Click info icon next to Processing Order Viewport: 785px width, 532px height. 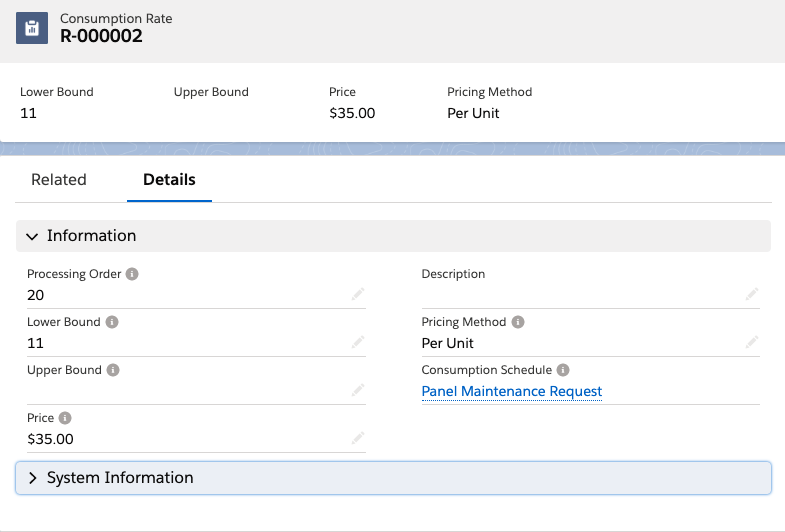[133, 274]
